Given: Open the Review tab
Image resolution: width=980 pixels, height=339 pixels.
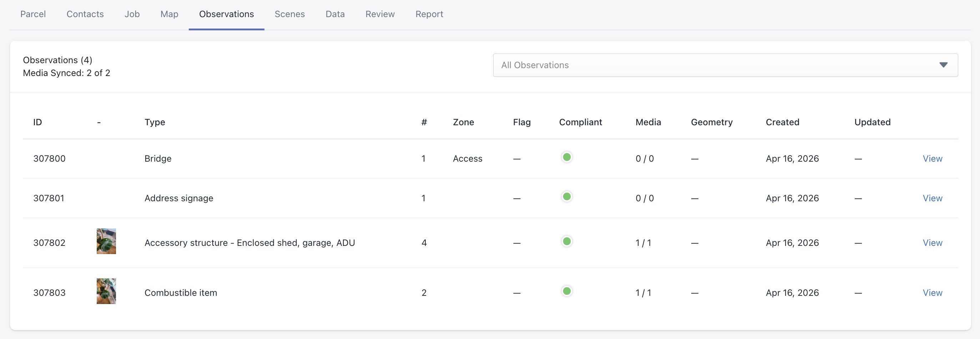Looking at the screenshot, I should pos(380,14).
